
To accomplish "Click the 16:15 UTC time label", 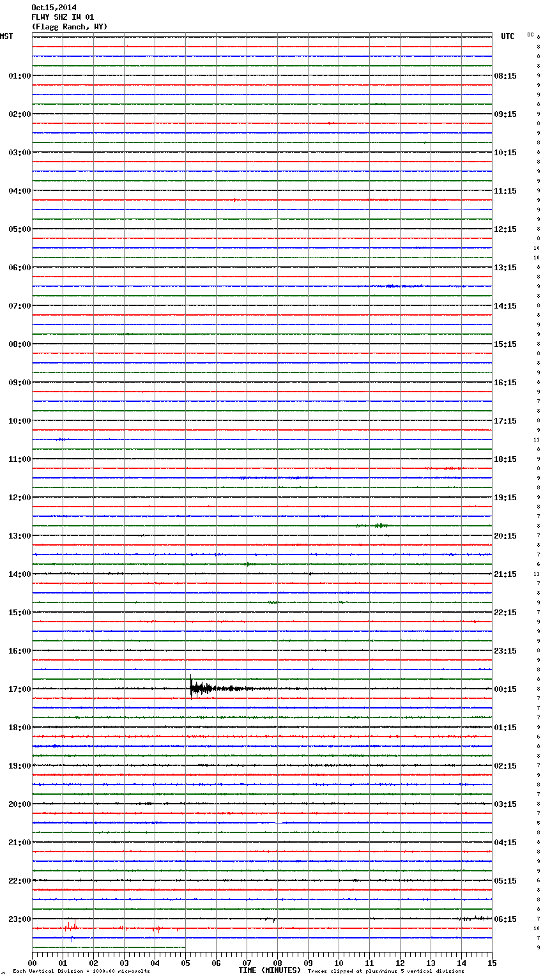I will pos(505,383).
